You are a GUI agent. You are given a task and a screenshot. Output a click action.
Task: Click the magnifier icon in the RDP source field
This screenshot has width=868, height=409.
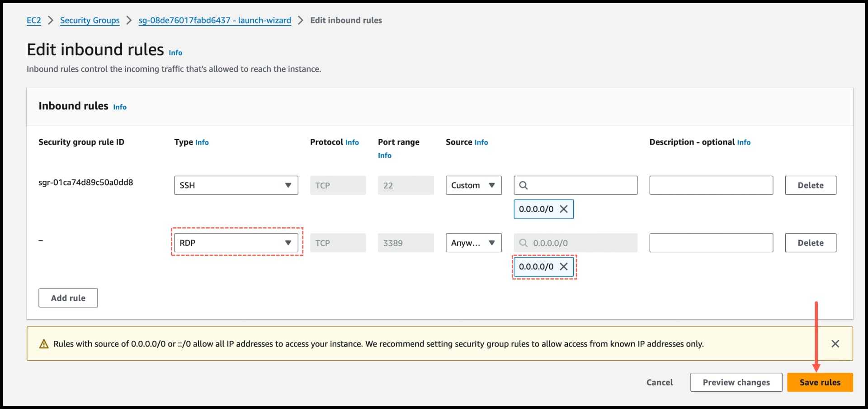click(x=524, y=243)
